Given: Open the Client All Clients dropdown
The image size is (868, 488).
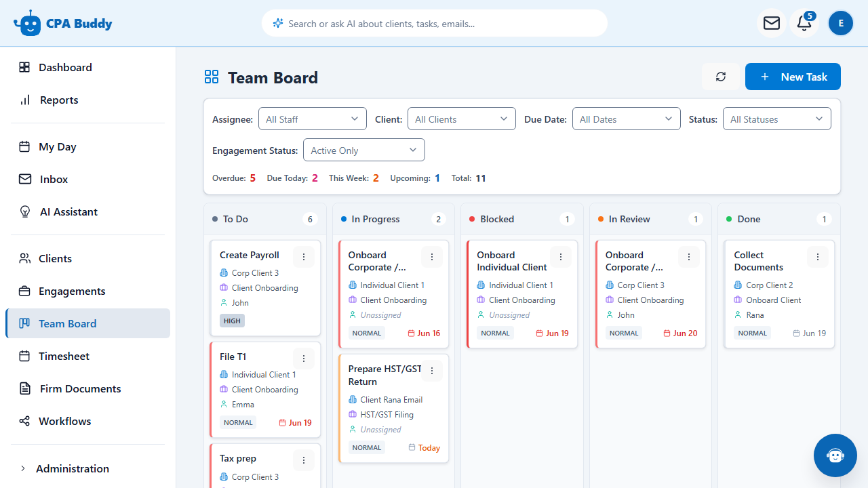Looking at the screenshot, I should pos(462,119).
